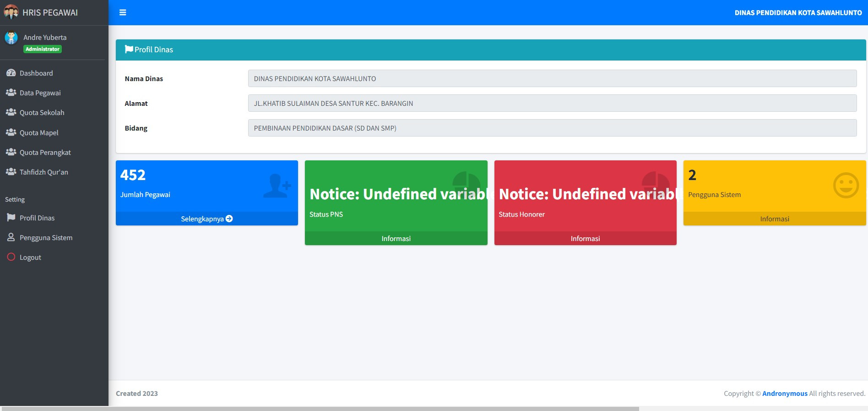The width and height of the screenshot is (868, 411).
Task: Click the Pengguna Sistem label on yellow card
Action: (x=714, y=194)
